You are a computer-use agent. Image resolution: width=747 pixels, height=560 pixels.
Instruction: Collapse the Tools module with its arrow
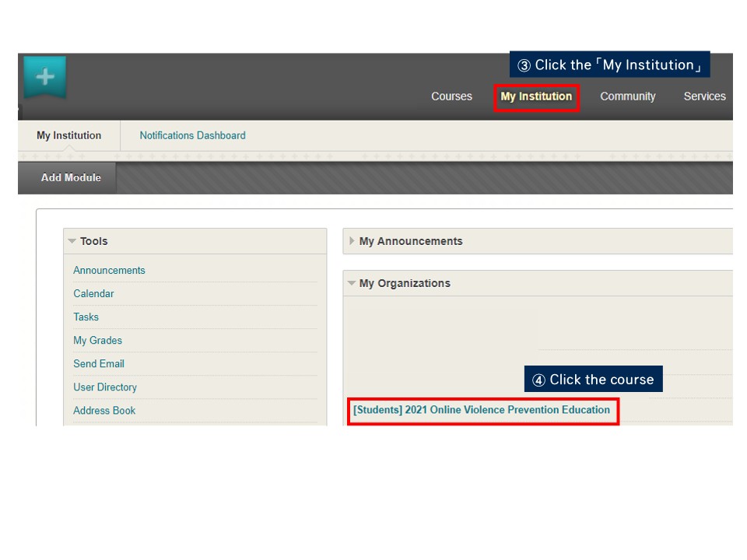tap(72, 241)
